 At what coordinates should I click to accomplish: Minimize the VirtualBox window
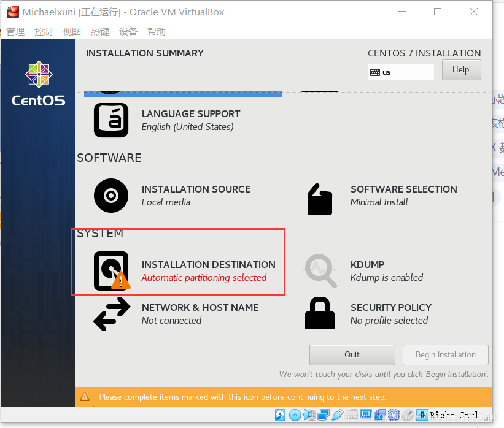point(401,12)
